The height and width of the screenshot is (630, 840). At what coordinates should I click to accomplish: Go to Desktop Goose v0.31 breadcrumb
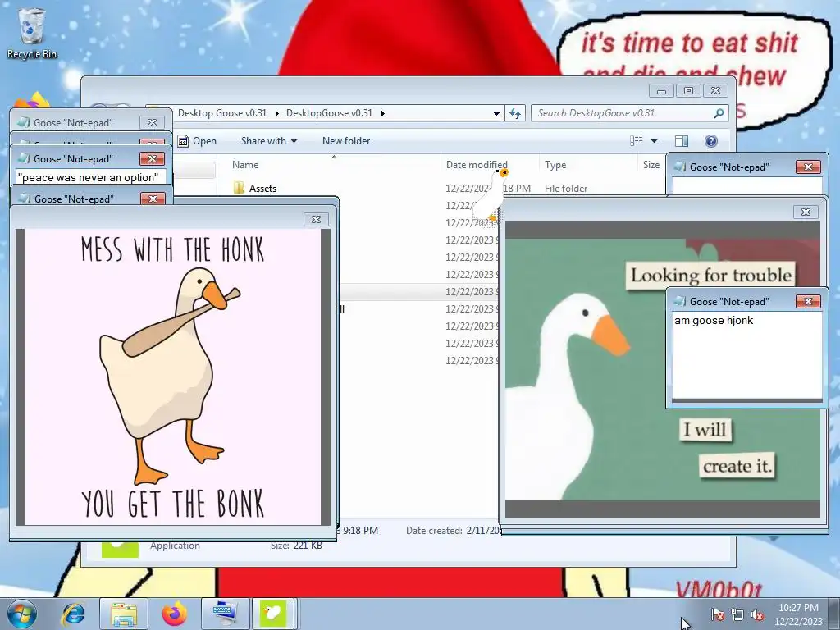[x=222, y=113]
